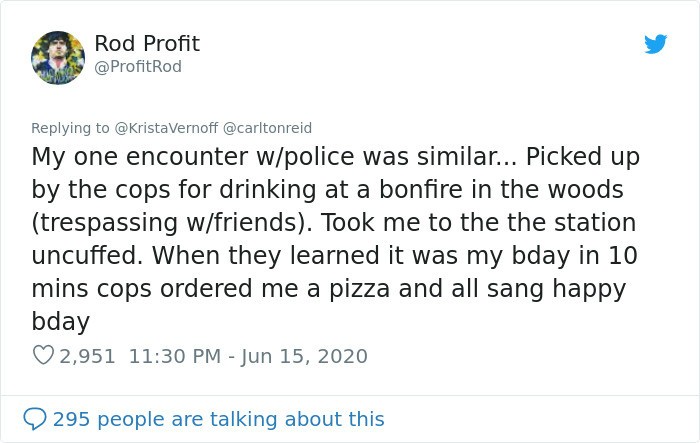Like the tweet with the heart icon
Viewport: 700px width, 443px height.
[x=43, y=356]
